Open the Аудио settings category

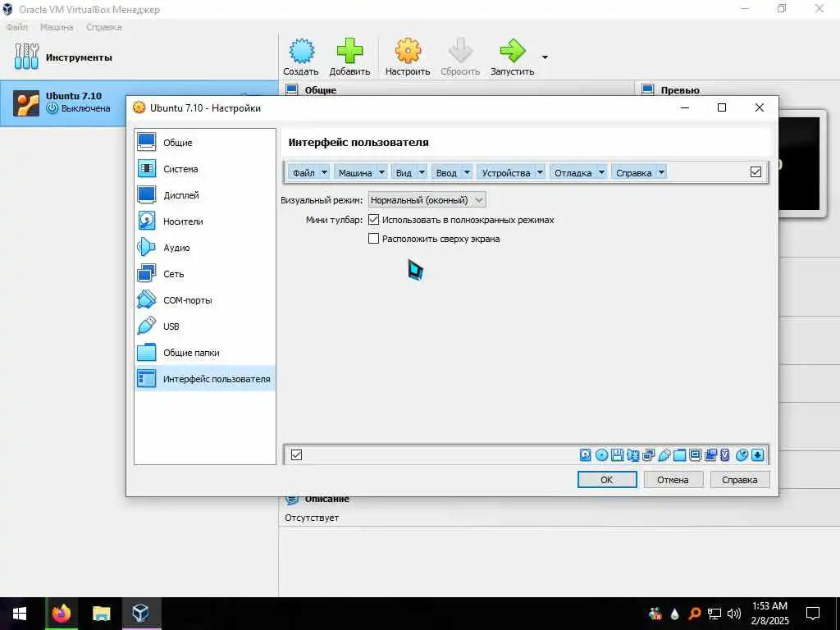[x=205, y=248]
